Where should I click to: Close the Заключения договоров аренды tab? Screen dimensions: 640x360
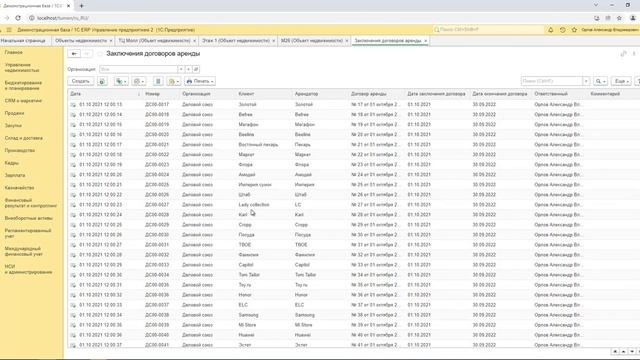point(426,41)
